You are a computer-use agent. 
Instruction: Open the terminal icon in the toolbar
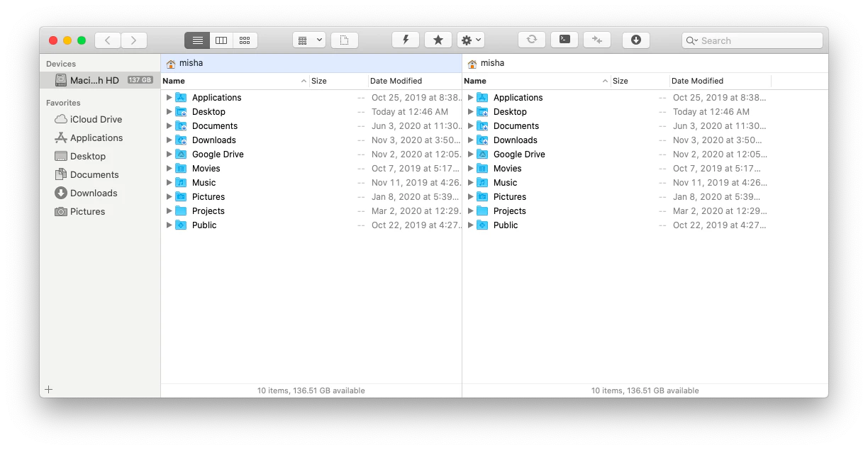pos(564,40)
